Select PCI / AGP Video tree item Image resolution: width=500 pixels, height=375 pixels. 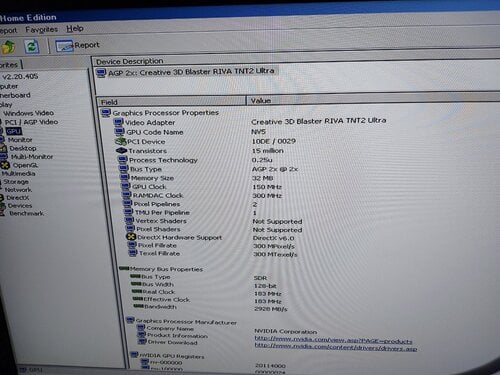click(31, 122)
